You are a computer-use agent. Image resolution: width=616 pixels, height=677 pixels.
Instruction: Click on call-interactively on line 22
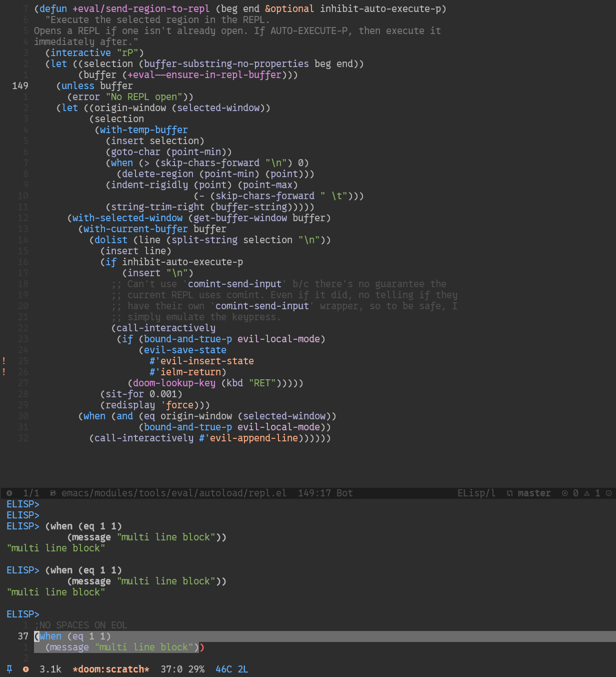pyautogui.click(x=166, y=328)
